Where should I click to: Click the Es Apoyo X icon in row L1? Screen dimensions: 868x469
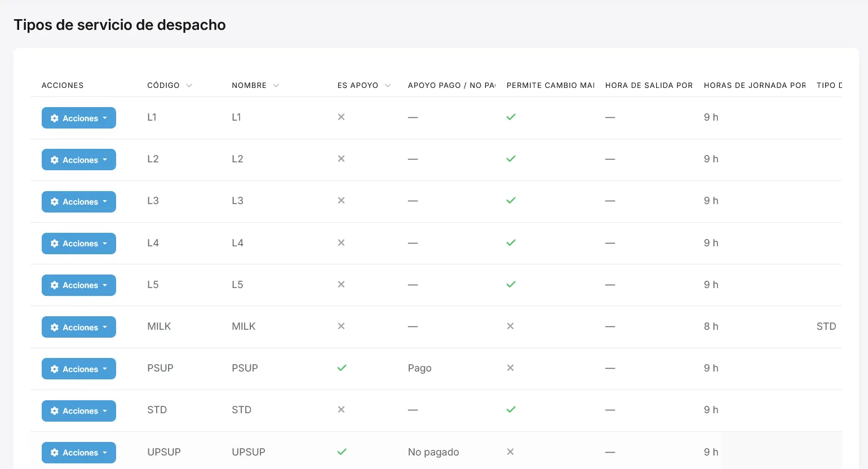[341, 117]
